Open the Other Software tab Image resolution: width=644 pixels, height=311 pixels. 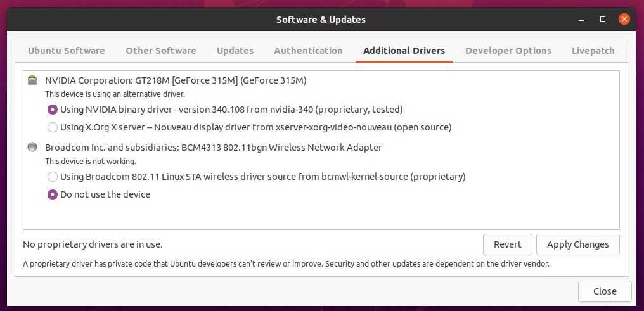[x=160, y=51]
